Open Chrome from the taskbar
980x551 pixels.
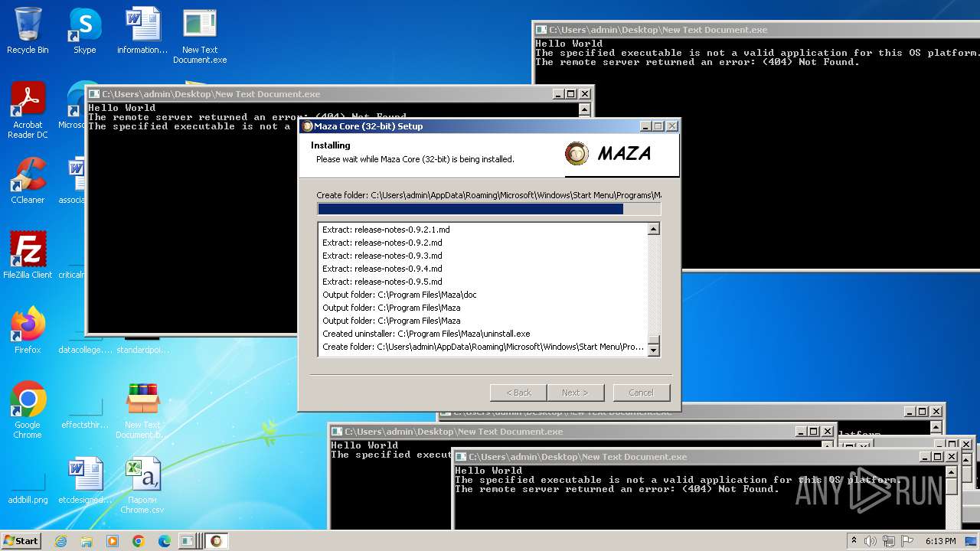[139, 541]
